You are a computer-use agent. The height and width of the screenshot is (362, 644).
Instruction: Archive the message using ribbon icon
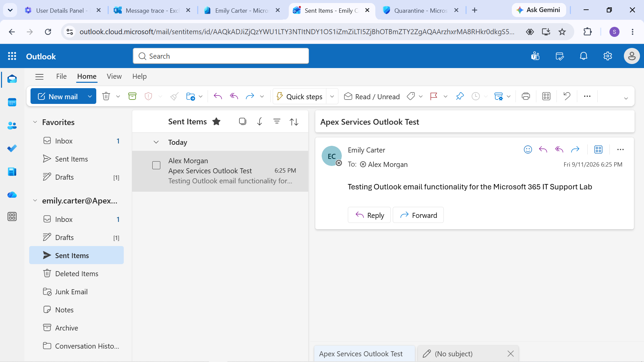(x=132, y=97)
